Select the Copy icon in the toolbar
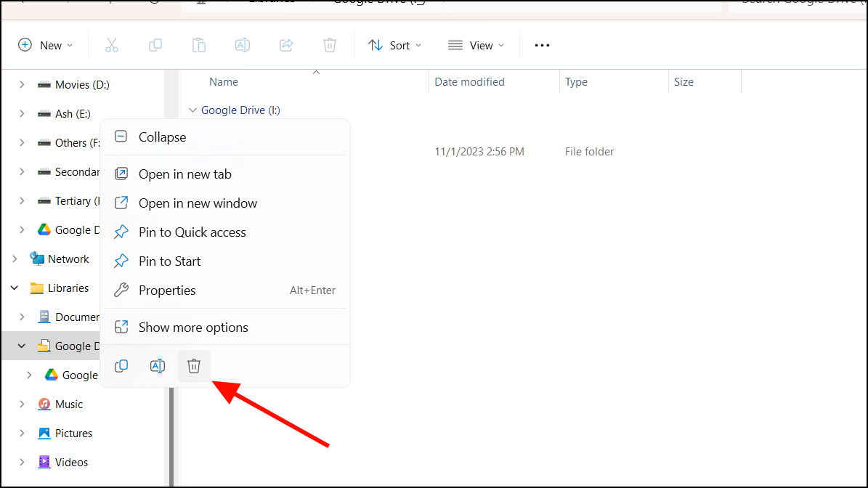868x488 pixels. 155,44
